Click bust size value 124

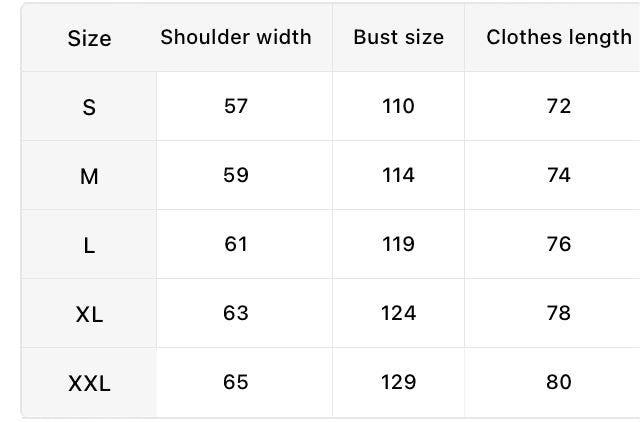click(398, 313)
